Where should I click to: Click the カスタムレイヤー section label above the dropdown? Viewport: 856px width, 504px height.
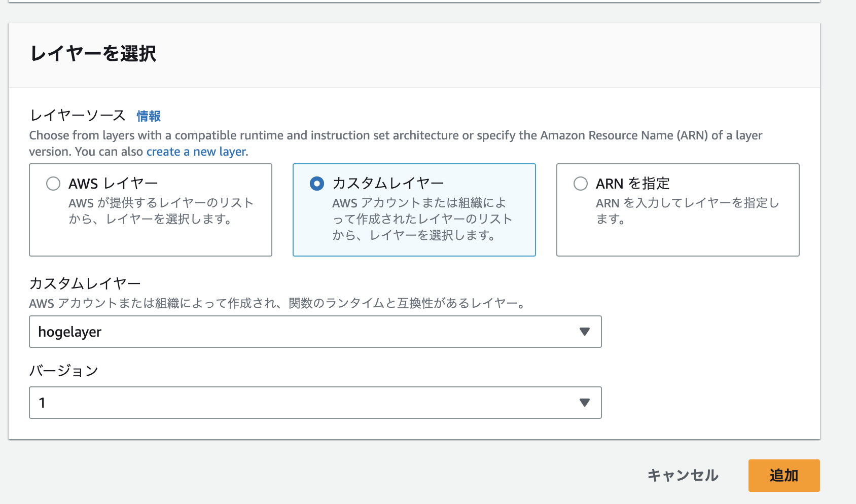click(85, 282)
